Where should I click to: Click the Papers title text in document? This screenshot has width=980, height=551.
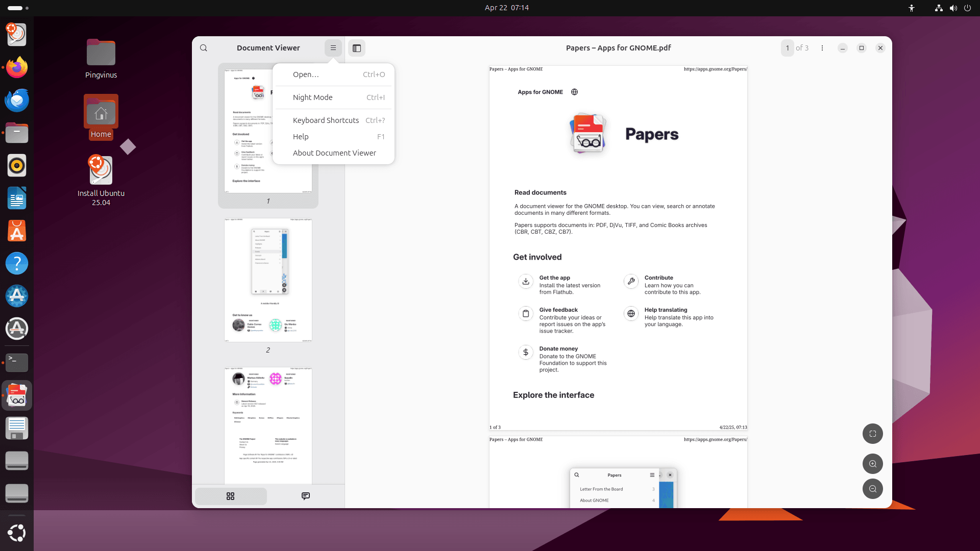pyautogui.click(x=652, y=134)
